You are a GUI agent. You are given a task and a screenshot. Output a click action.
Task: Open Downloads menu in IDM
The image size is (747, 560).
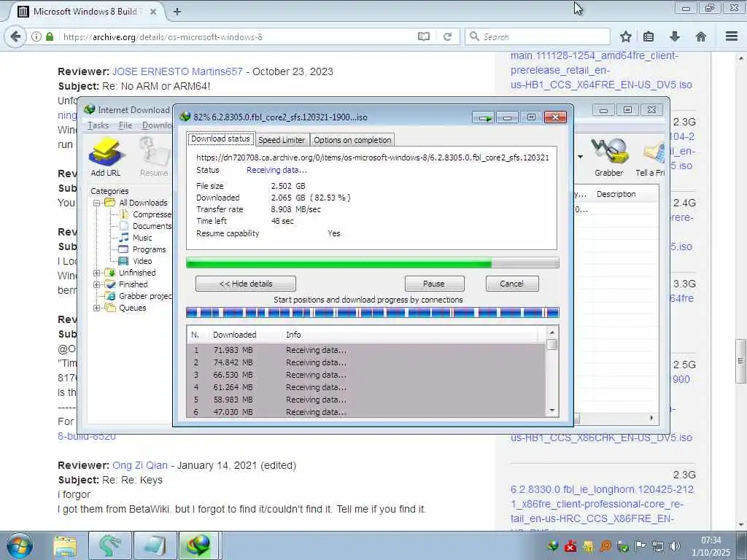pyautogui.click(x=157, y=125)
